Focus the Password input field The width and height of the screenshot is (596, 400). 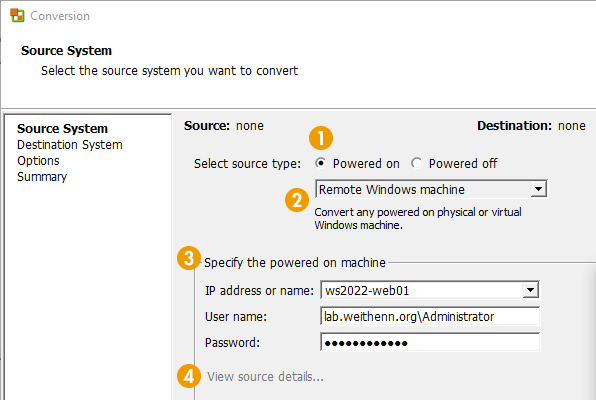tap(430, 343)
